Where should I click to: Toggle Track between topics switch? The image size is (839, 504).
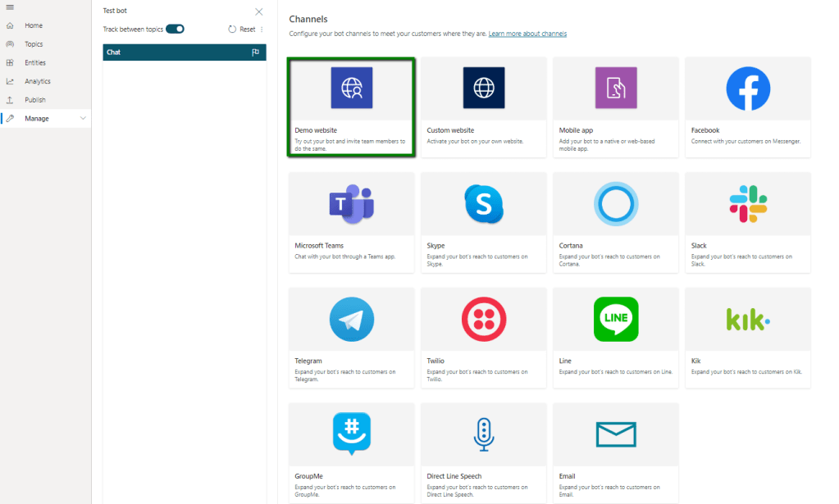[x=175, y=29]
